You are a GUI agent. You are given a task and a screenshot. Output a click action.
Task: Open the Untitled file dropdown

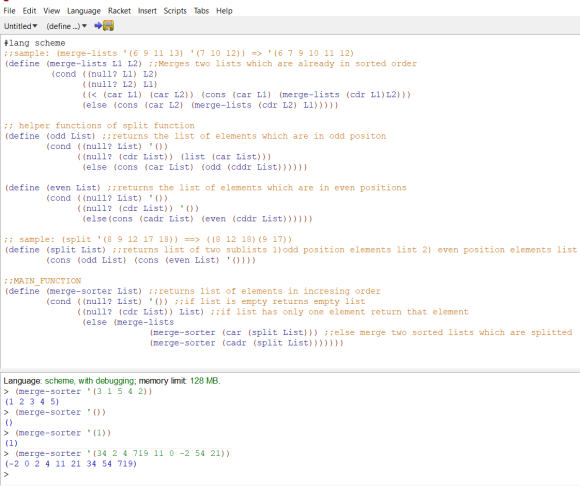21,26
